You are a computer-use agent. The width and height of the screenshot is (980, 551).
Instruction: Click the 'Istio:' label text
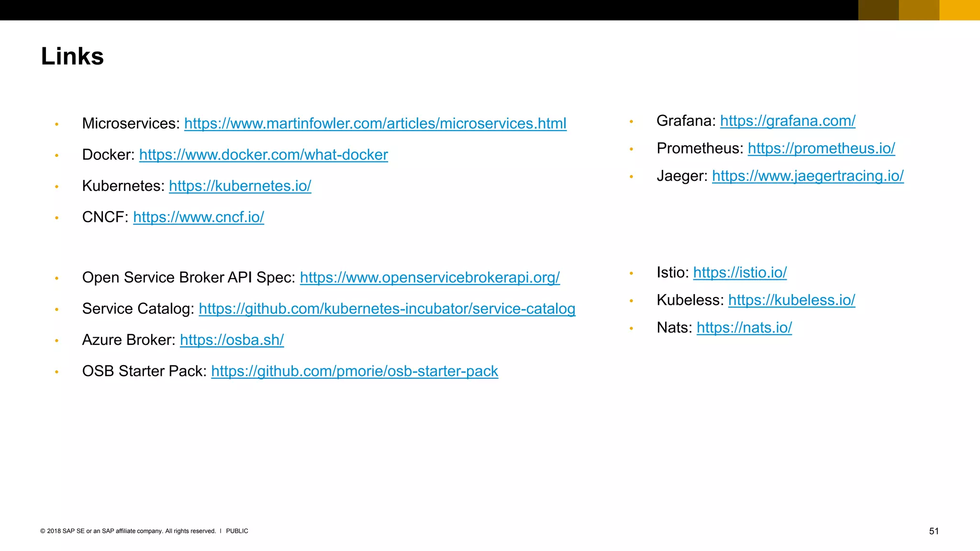pos(673,272)
